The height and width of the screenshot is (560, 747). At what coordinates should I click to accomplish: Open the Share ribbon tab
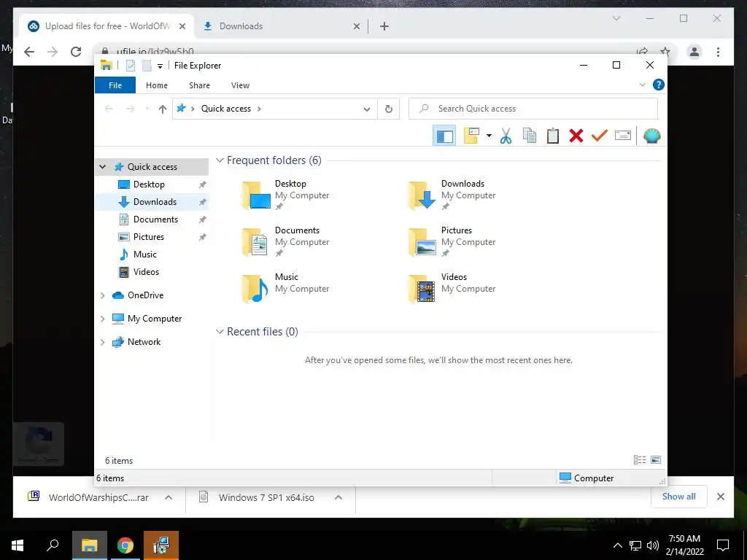199,85
